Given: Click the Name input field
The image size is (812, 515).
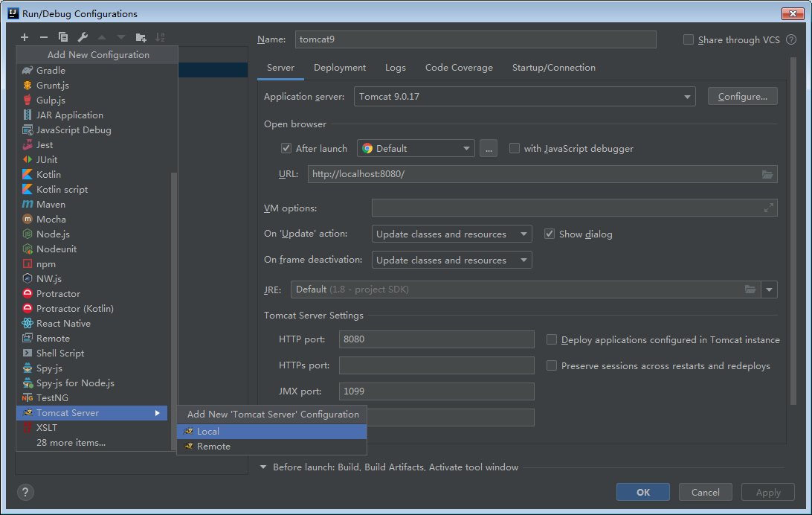Looking at the screenshot, I should tap(475, 39).
